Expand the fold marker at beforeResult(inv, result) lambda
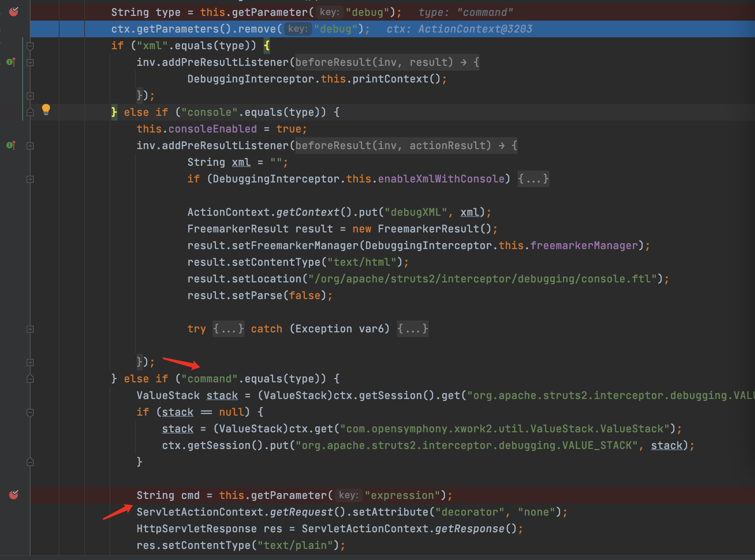Viewport: 755px width, 560px height. (x=30, y=63)
